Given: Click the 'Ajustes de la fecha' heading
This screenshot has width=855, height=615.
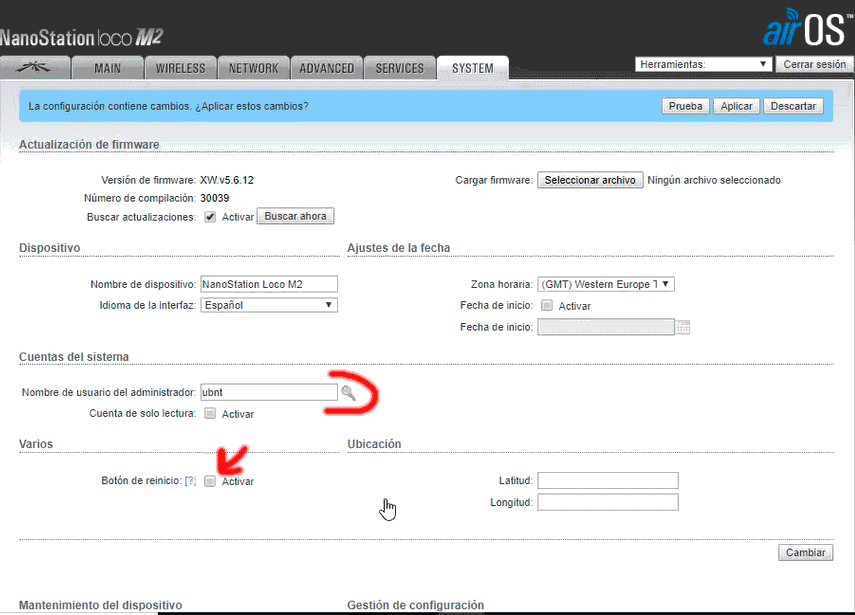Looking at the screenshot, I should pos(399,248).
